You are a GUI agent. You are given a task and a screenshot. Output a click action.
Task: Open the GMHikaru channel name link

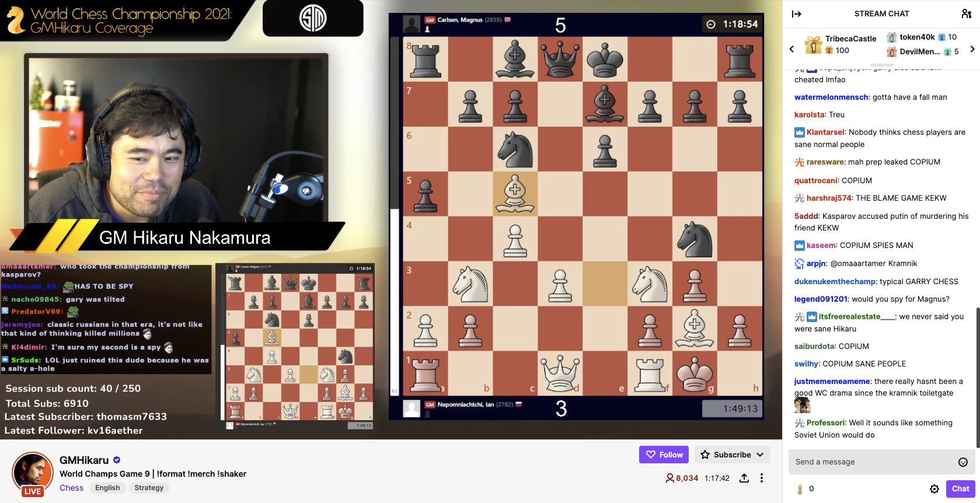84,460
